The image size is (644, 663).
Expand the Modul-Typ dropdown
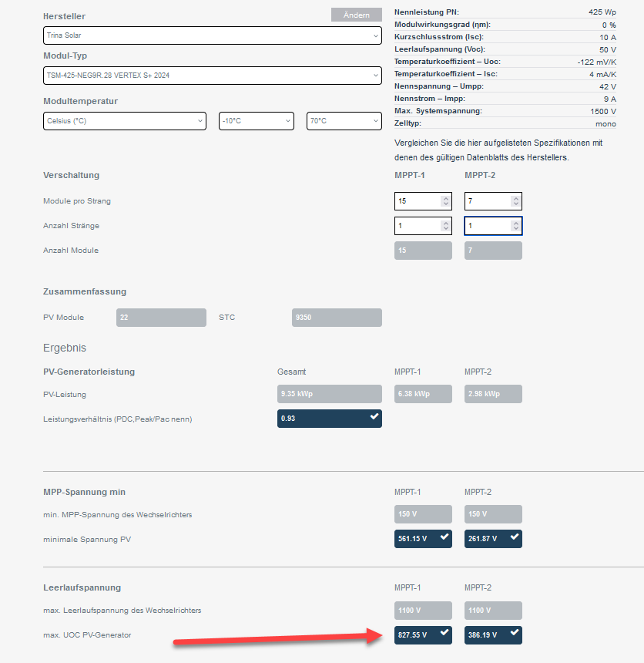[x=212, y=76]
